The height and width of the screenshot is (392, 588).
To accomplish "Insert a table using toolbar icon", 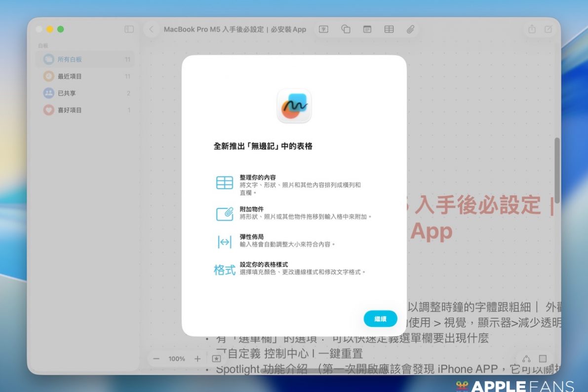I will pyautogui.click(x=389, y=29).
